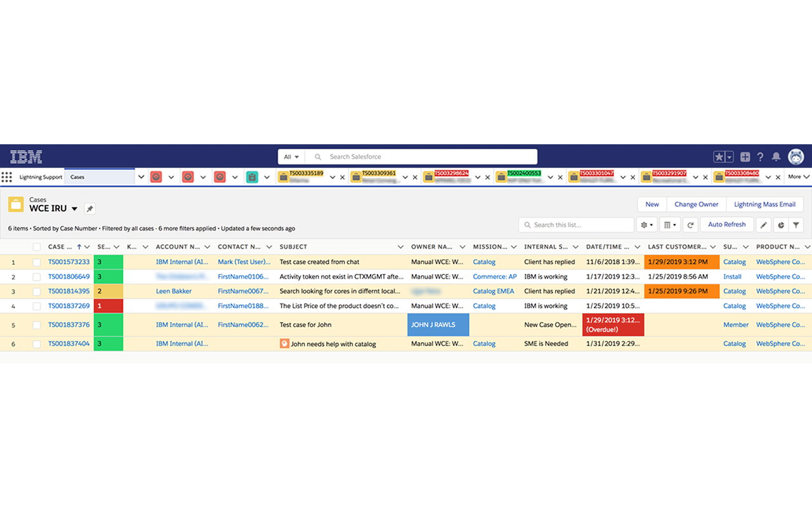Open case TS001837404 link
The height and width of the screenshot is (508, 812).
pos(69,344)
